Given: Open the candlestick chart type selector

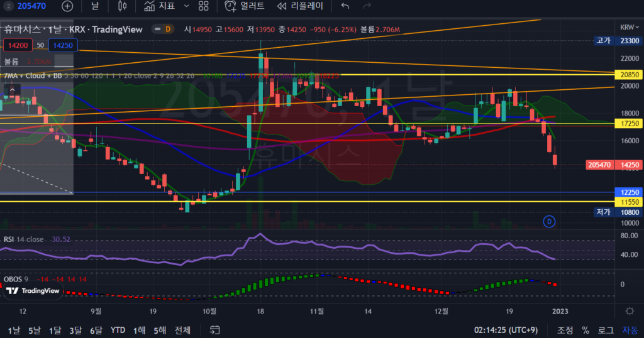Looking at the screenshot, I should 123,6.
